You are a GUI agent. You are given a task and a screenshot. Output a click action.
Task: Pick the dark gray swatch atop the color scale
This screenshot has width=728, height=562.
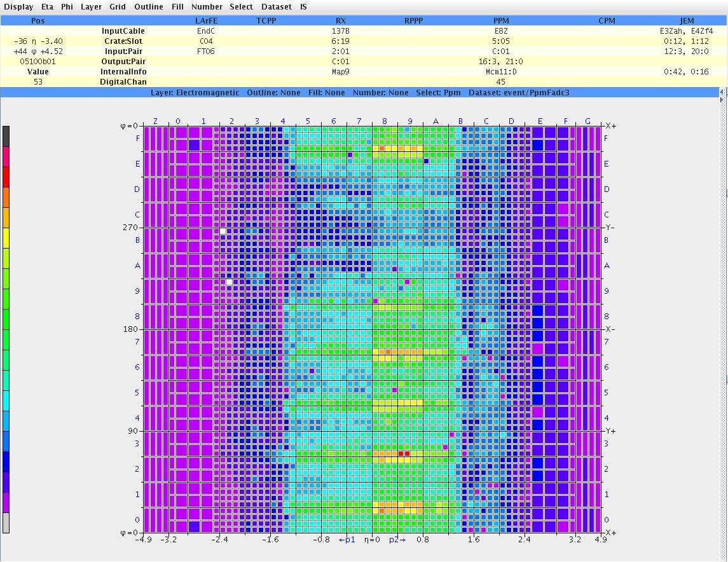tap(6, 136)
